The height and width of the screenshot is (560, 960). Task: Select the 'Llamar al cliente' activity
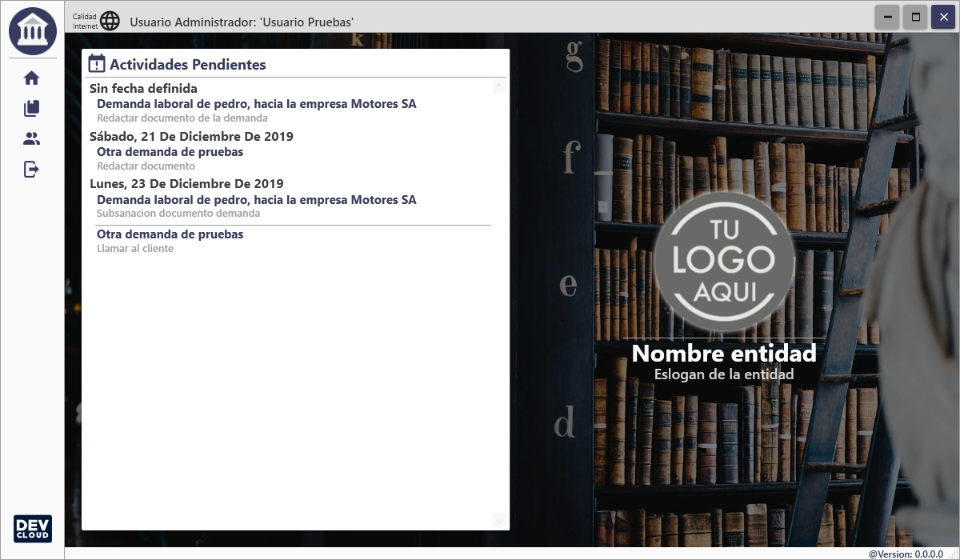[135, 249]
